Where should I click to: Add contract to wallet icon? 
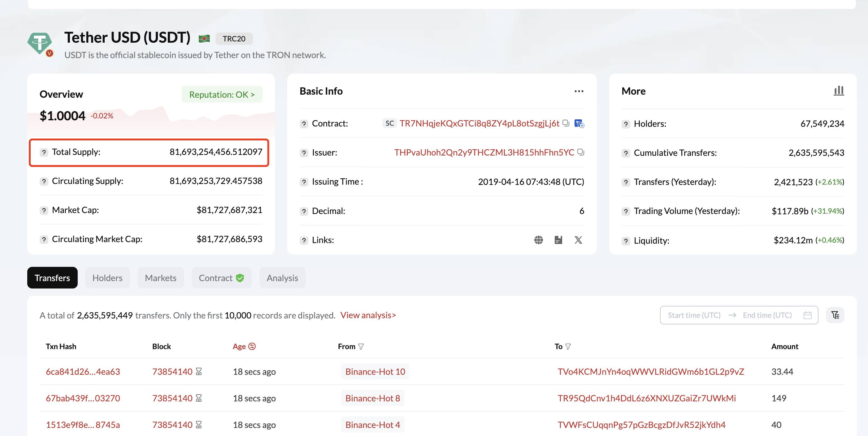point(579,124)
